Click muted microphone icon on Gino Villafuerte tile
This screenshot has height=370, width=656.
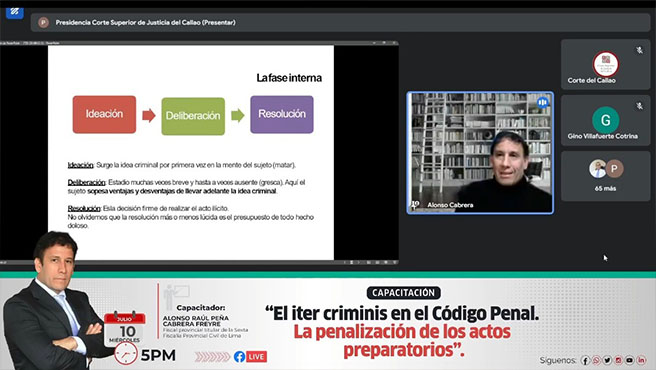(639, 106)
